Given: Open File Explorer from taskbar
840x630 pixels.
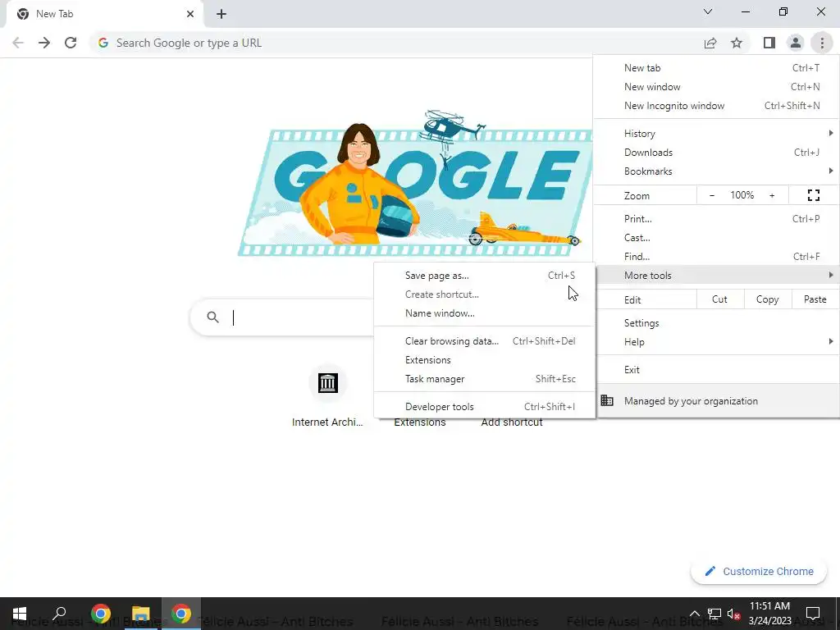Looking at the screenshot, I should tap(141, 614).
